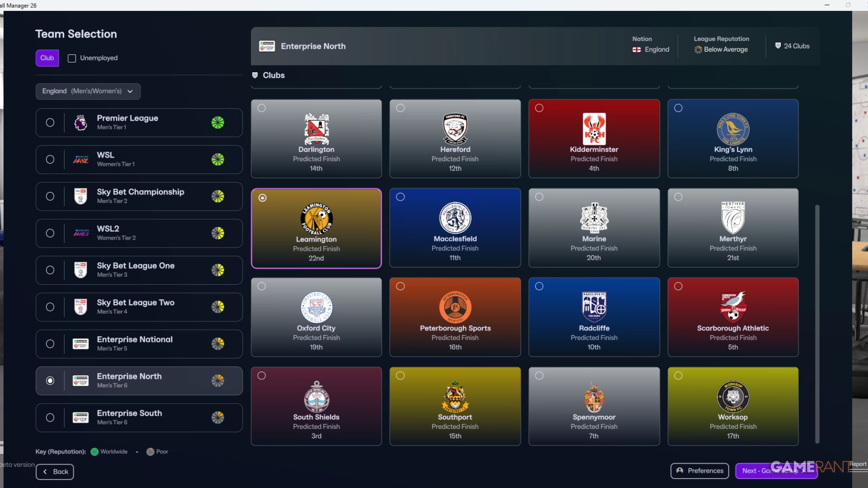Click the King's Lynn club badge
This screenshot has width=868, height=488.
coord(733,129)
